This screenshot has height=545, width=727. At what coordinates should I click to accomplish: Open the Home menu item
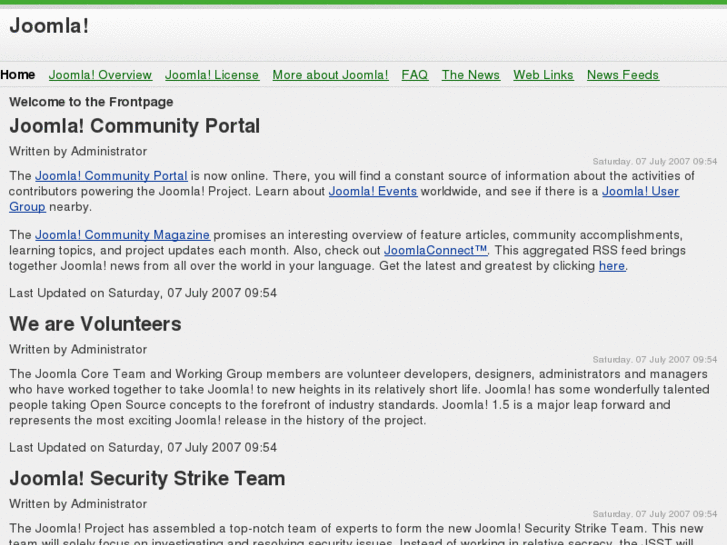18,75
